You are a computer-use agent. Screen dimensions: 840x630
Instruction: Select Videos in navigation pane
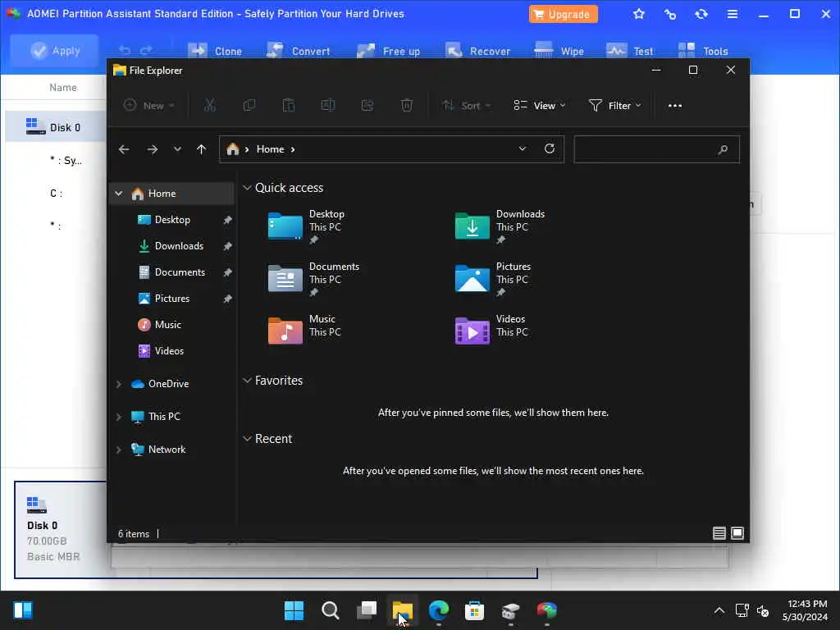[169, 351]
